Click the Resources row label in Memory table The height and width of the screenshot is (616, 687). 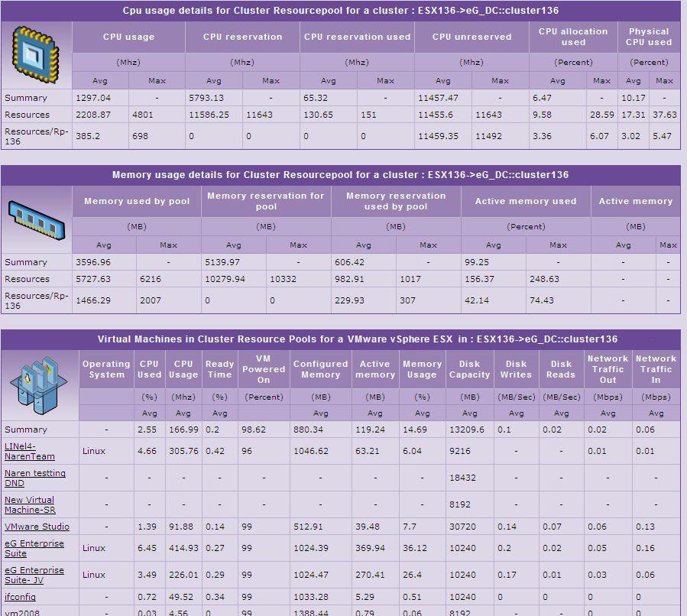[x=28, y=279]
